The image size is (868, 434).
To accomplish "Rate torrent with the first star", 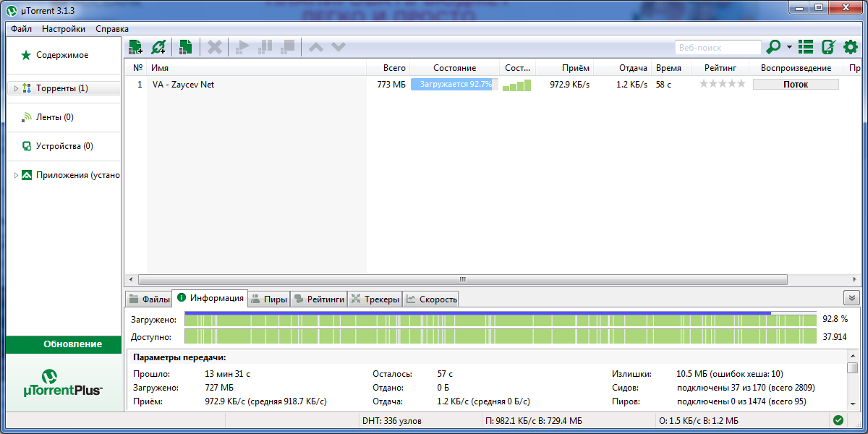I will [704, 84].
